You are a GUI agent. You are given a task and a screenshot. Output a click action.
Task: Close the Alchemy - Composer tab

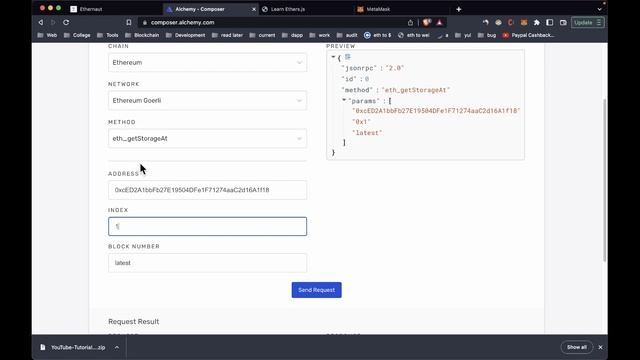[253, 9]
